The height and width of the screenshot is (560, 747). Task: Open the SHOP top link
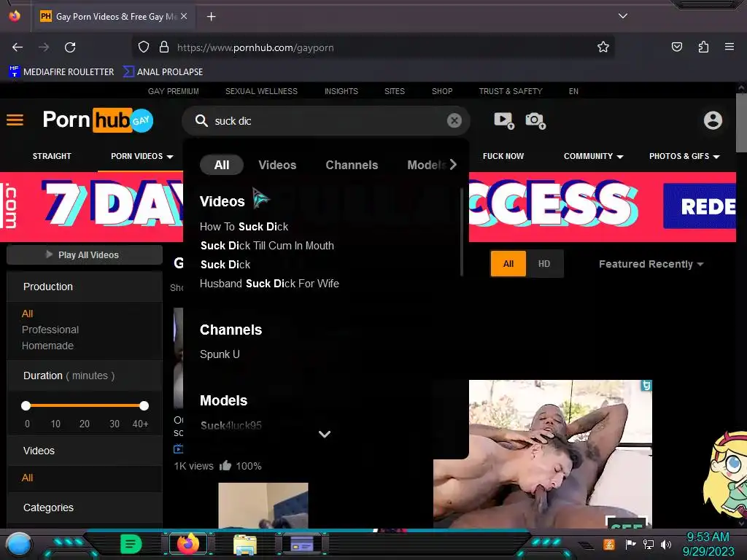(x=442, y=91)
